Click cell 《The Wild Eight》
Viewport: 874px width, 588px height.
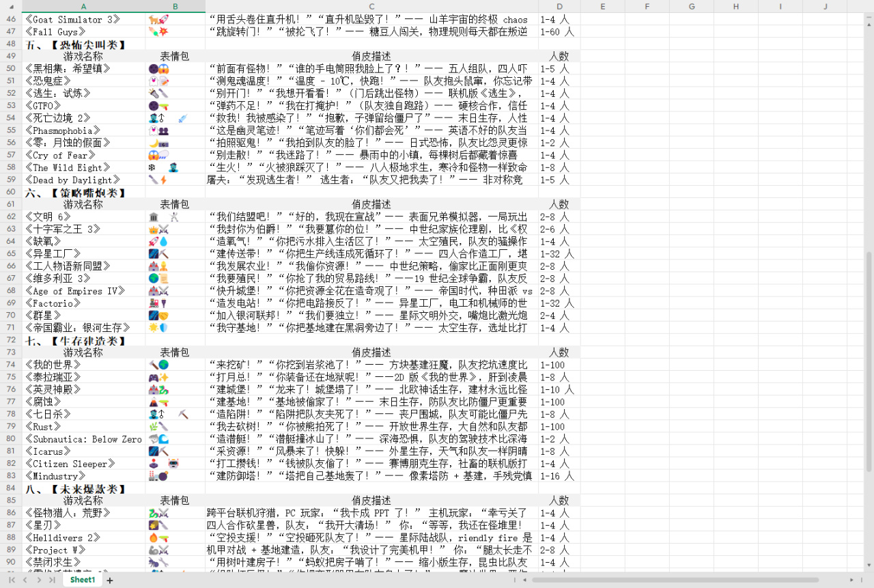[83, 167]
